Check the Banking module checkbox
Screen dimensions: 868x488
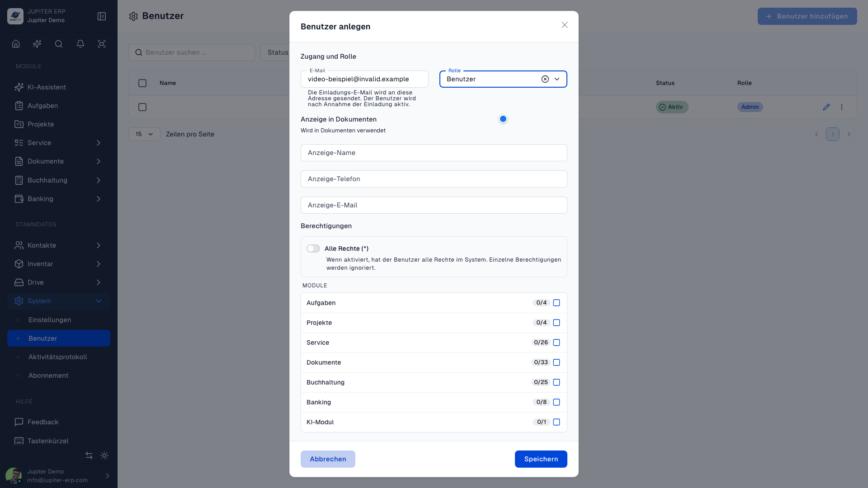[x=557, y=402]
